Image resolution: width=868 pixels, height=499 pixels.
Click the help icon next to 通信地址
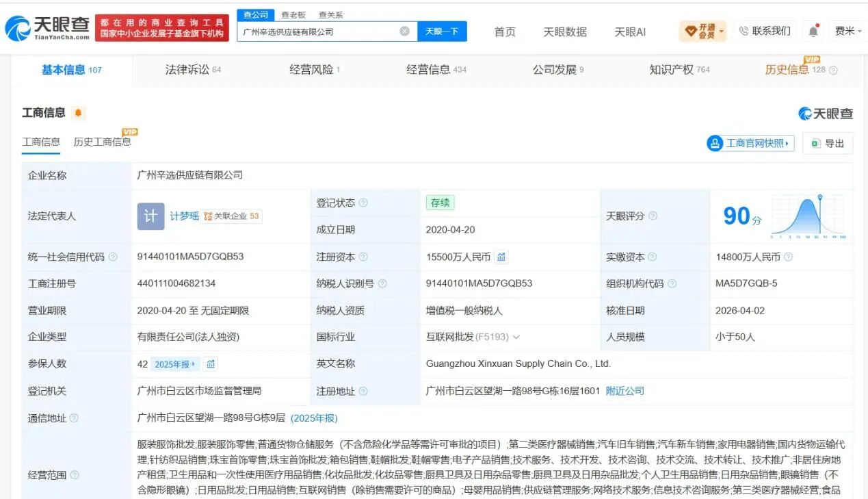point(74,418)
